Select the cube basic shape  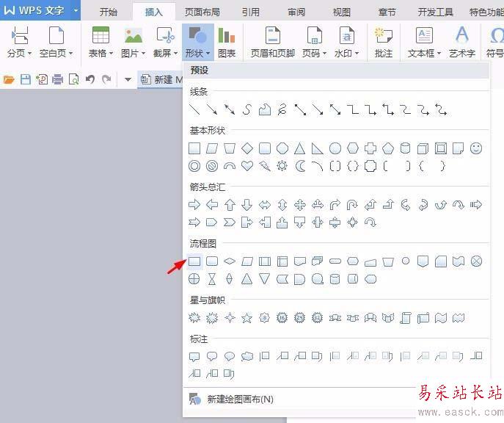[x=423, y=148]
